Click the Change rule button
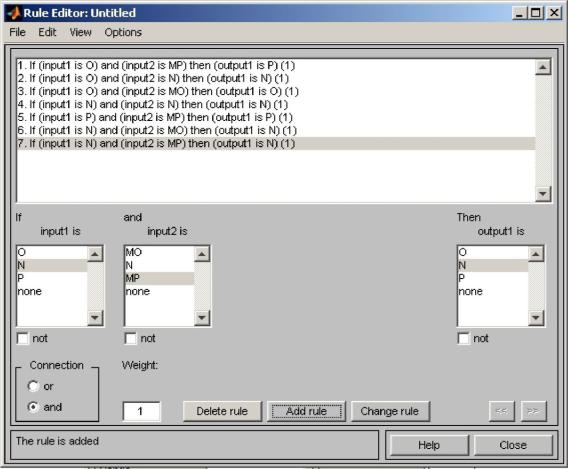The image size is (568, 469). point(390,411)
